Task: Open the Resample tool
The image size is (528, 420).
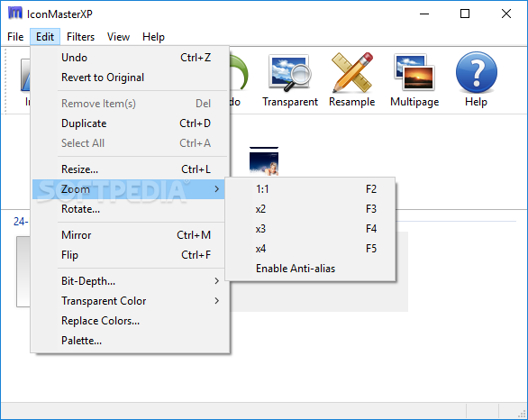Action: (x=352, y=80)
